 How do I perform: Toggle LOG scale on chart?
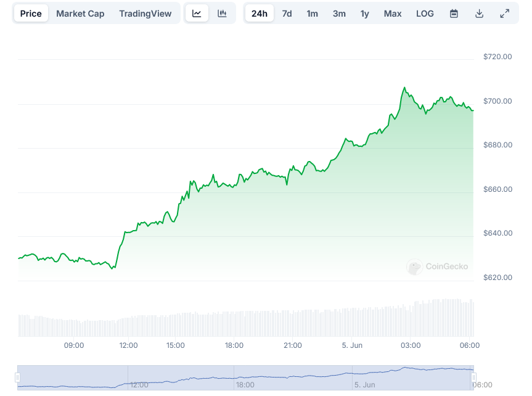click(x=425, y=14)
